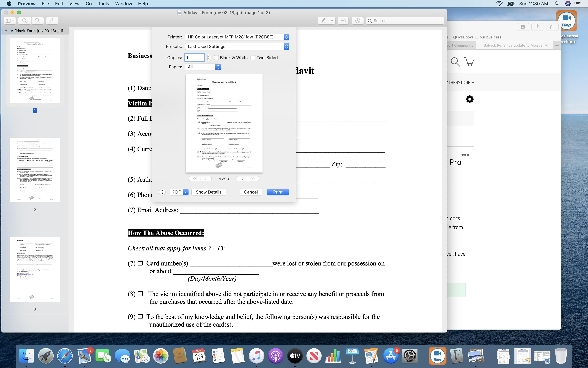The width and height of the screenshot is (588, 368).
Task: Click the Print button
Action: click(x=278, y=192)
